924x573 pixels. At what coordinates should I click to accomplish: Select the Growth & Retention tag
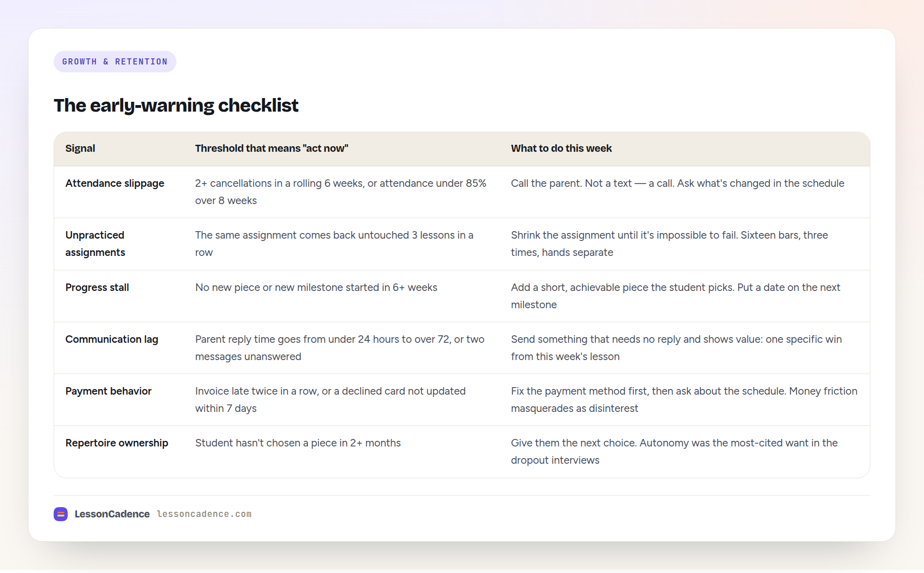pos(115,62)
